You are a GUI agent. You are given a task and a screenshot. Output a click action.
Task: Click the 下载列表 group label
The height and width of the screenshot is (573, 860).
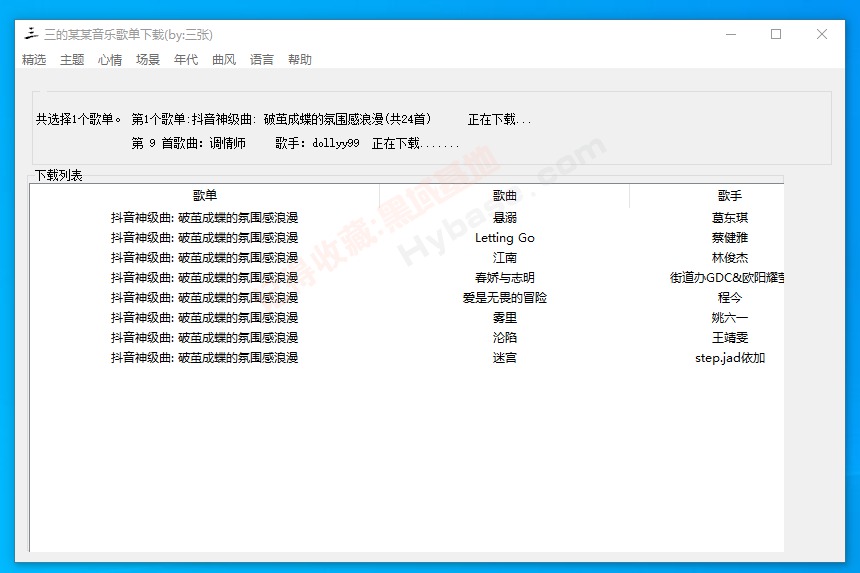point(58,175)
